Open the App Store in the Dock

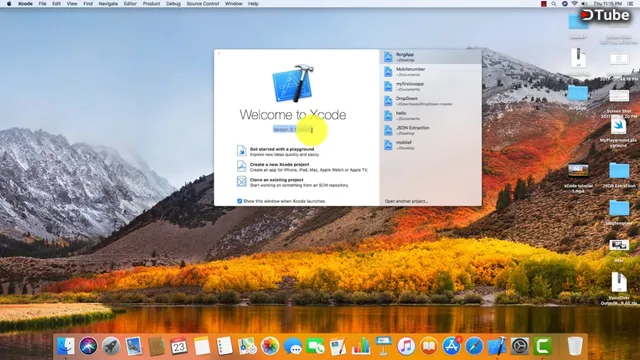[451, 346]
